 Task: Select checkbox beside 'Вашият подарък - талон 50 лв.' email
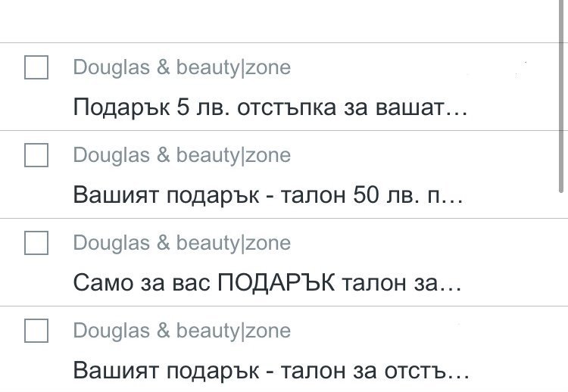coord(36,155)
